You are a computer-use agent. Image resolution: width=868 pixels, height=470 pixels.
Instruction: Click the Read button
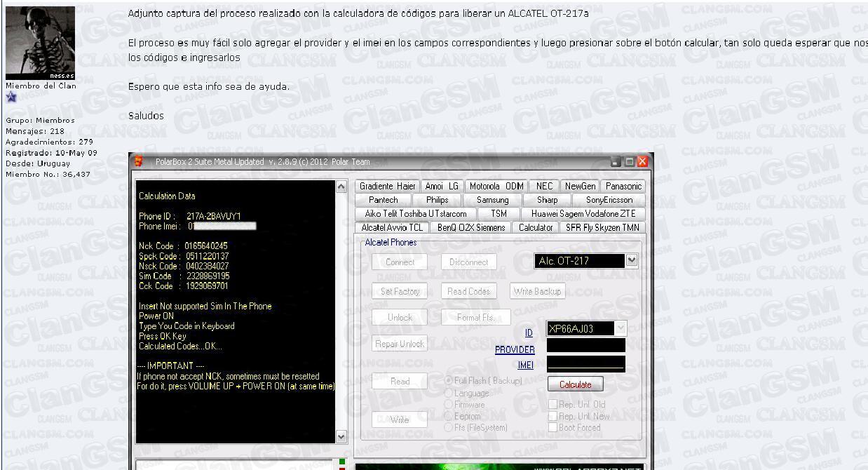[x=400, y=382]
